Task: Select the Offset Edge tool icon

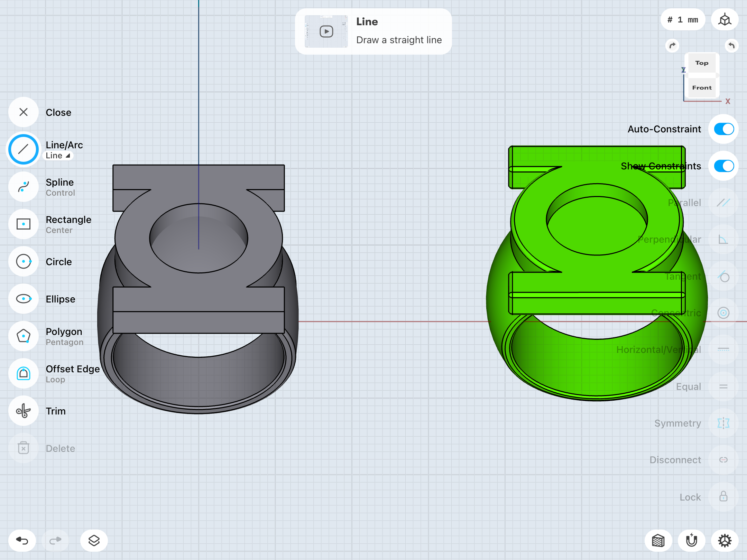Action: point(24,374)
